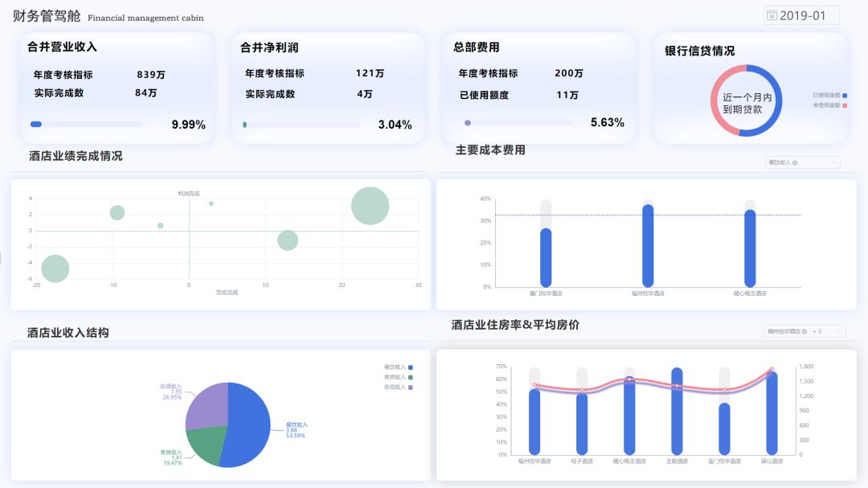Expand the occupancy hotel filter dropdown arrow
868x488 pixels.
coord(838,331)
